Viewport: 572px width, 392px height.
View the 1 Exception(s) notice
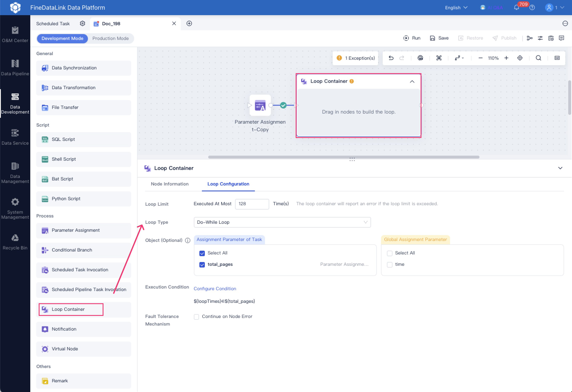355,58
